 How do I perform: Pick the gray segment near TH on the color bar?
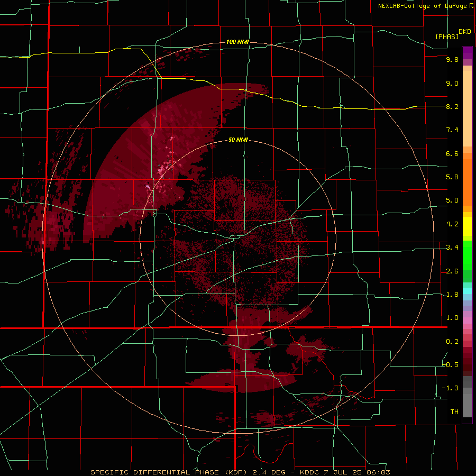click(467, 404)
